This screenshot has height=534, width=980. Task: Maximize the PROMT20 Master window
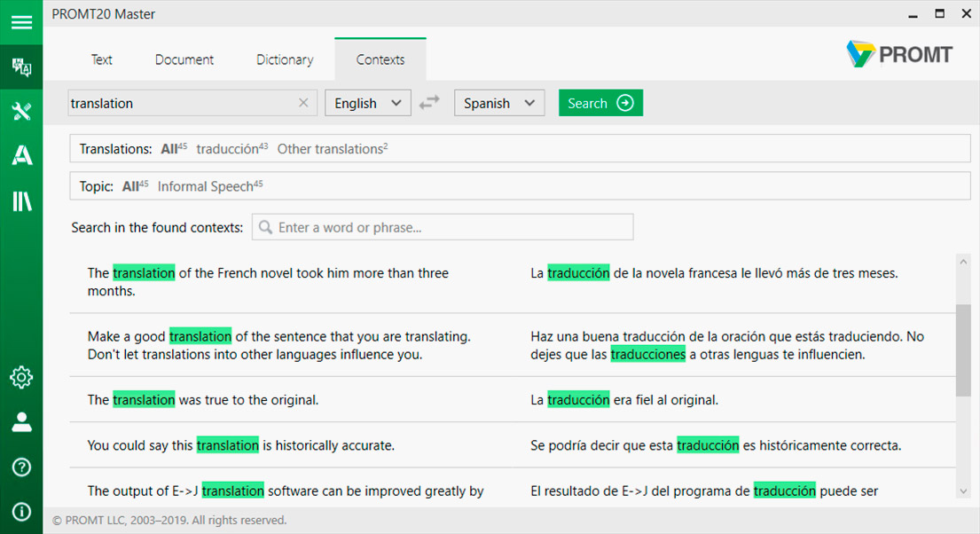click(939, 14)
